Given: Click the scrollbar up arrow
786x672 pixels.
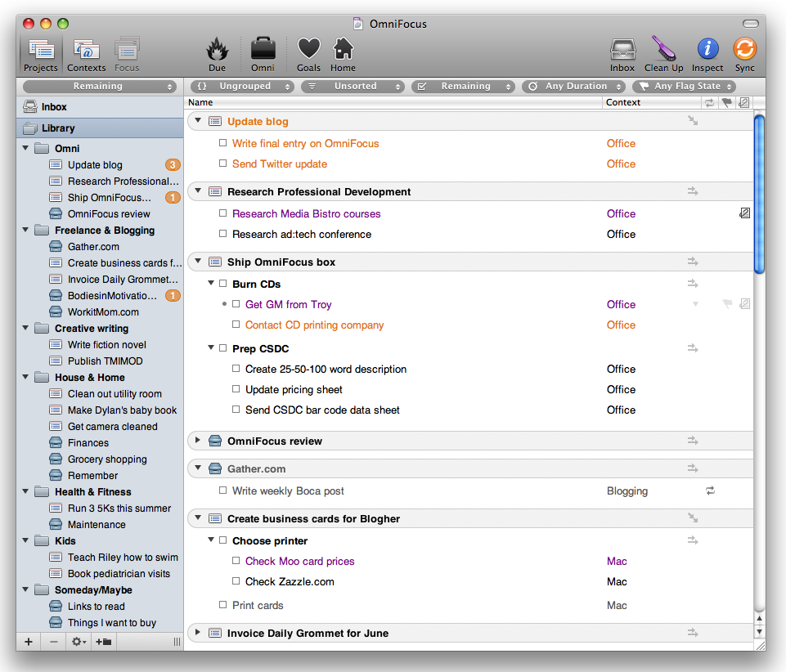Looking at the screenshot, I should [760, 619].
